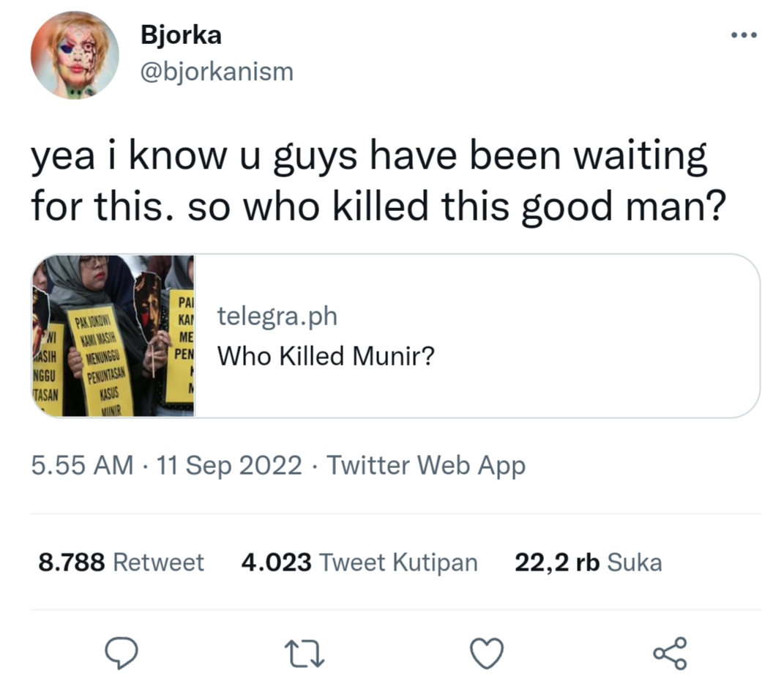This screenshot has height=687, width=784.
Task: Open the tweet's more options menu
Action: coord(742,36)
